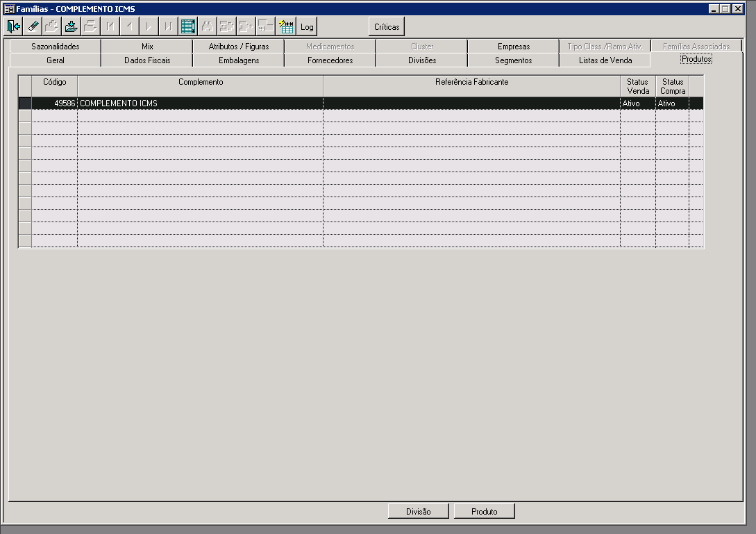The width and height of the screenshot is (756, 534).
Task: Open the Embalagens tab
Action: [239, 60]
